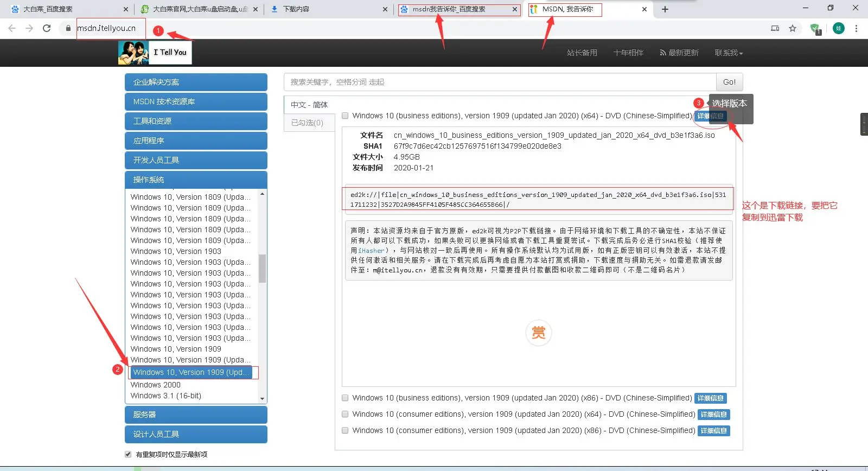Close the MSDN, 我告诉你 tab
Screen dimensions: 868x471
[x=644, y=9]
